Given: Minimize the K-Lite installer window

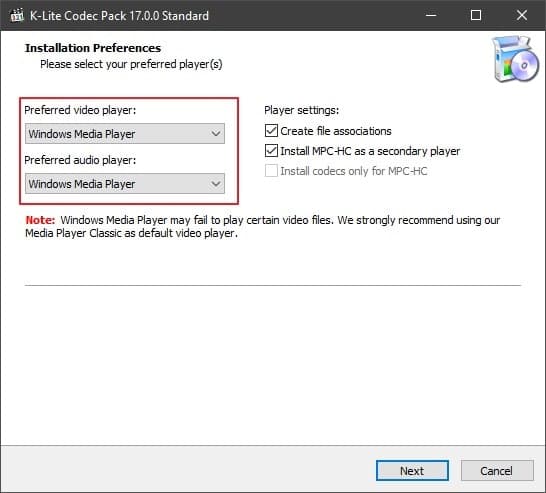Looking at the screenshot, I should pyautogui.click(x=431, y=15).
